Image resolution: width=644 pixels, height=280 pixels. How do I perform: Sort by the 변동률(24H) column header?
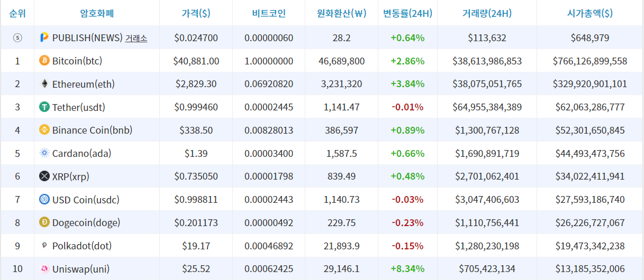(x=407, y=14)
